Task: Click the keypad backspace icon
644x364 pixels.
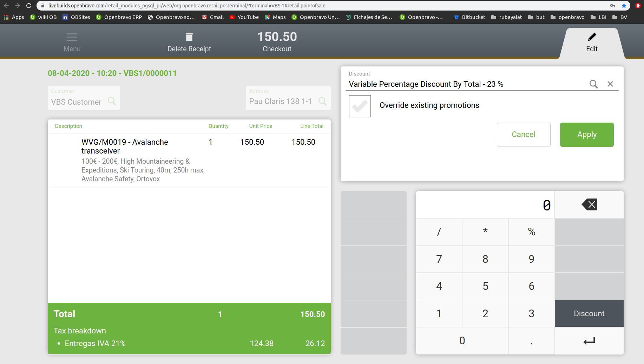Action: (589, 204)
